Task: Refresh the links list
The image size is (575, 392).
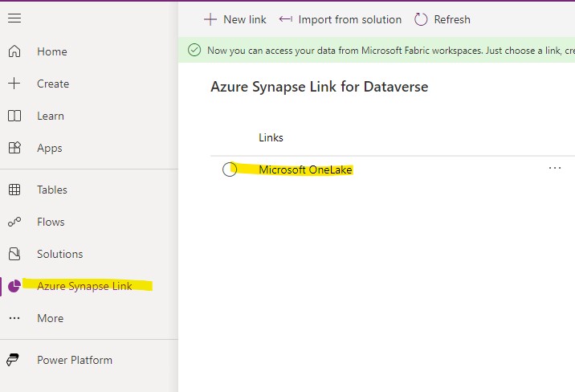Action: coord(442,19)
